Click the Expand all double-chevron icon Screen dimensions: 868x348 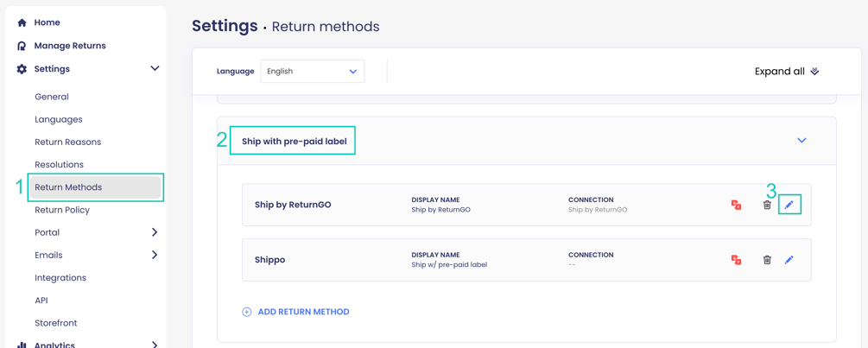click(x=814, y=72)
